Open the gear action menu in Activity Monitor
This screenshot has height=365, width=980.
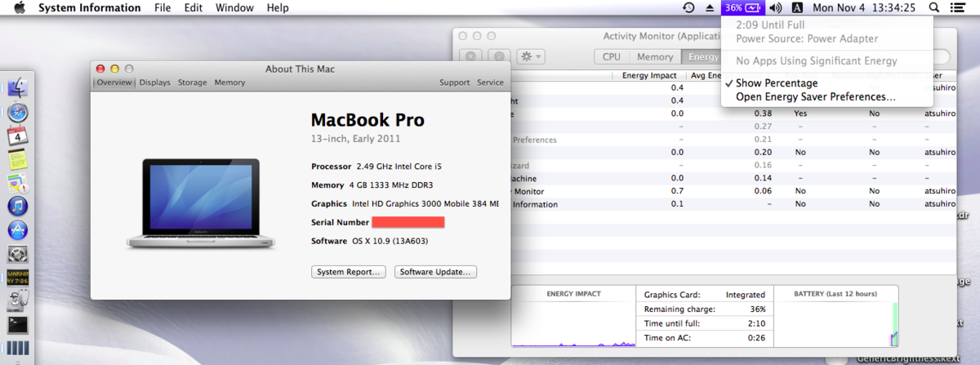point(530,56)
